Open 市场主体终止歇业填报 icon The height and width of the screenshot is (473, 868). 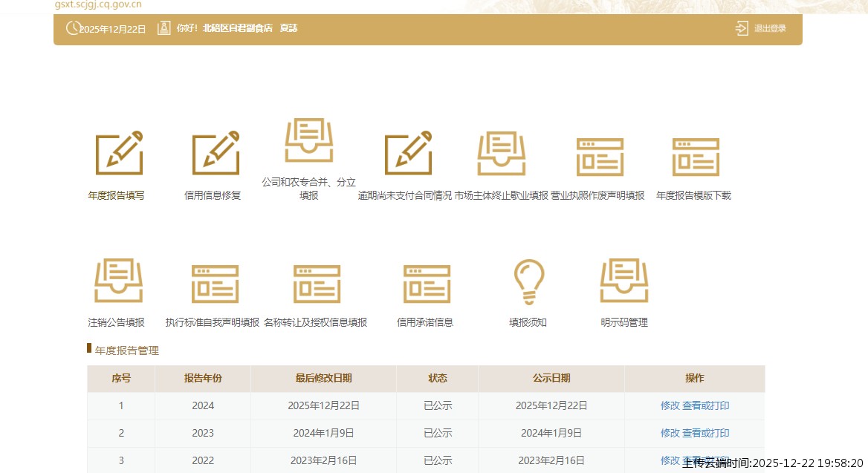click(501, 154)
